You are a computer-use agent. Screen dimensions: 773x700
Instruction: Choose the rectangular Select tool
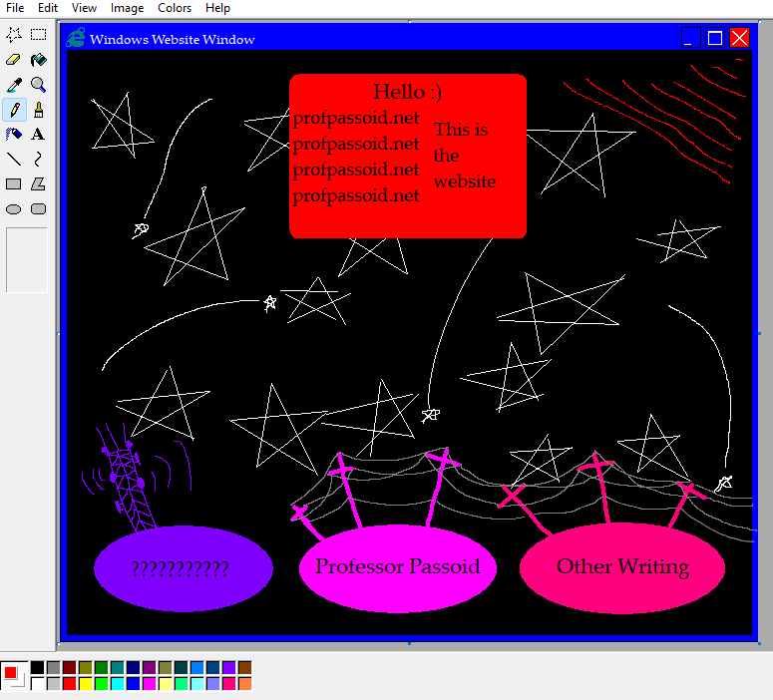click(x=38, y=35)
